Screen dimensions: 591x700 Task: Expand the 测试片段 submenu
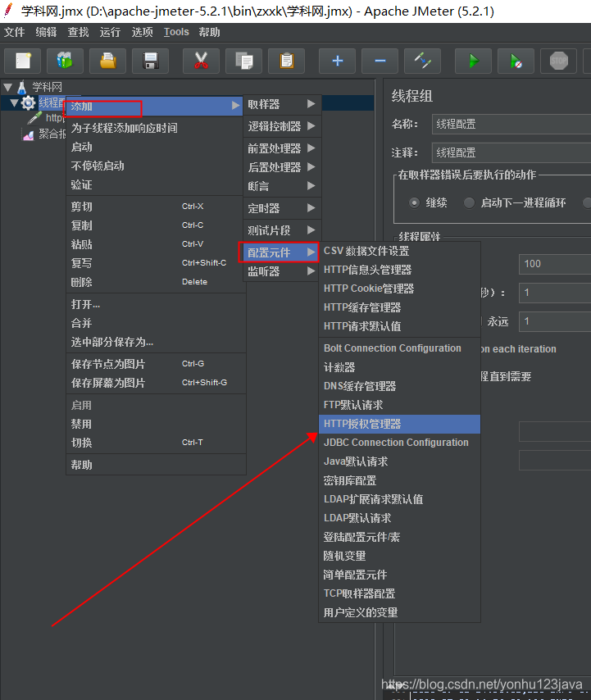[x=282, y=230]
